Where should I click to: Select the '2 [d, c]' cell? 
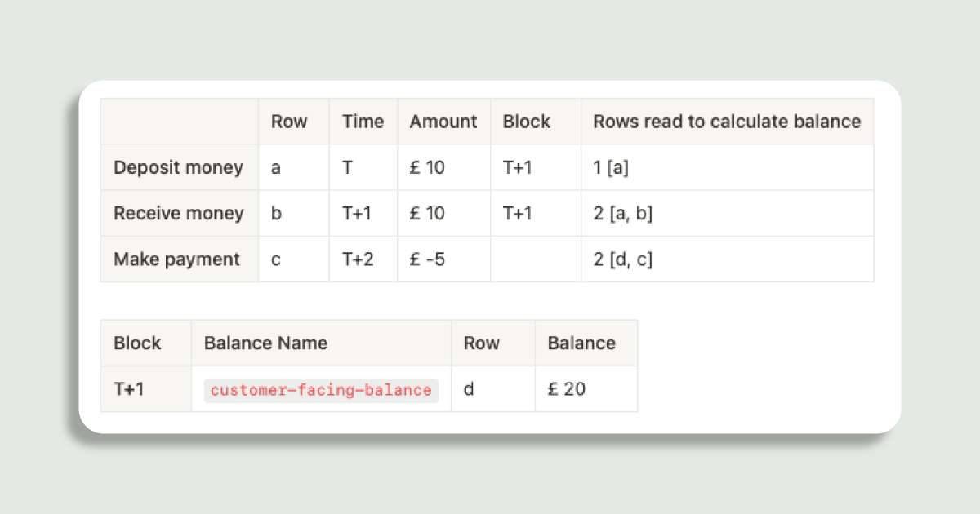[x=623, y=259]
